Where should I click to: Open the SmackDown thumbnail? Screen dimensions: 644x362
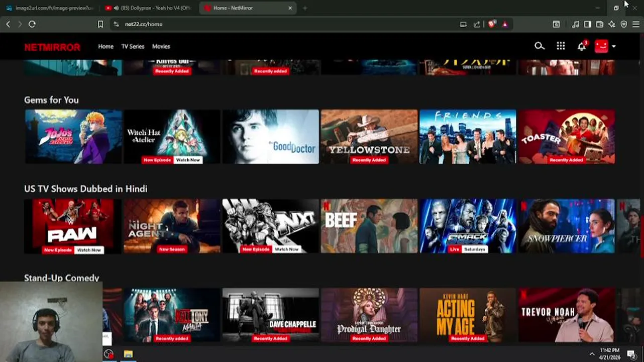(468, 226)
